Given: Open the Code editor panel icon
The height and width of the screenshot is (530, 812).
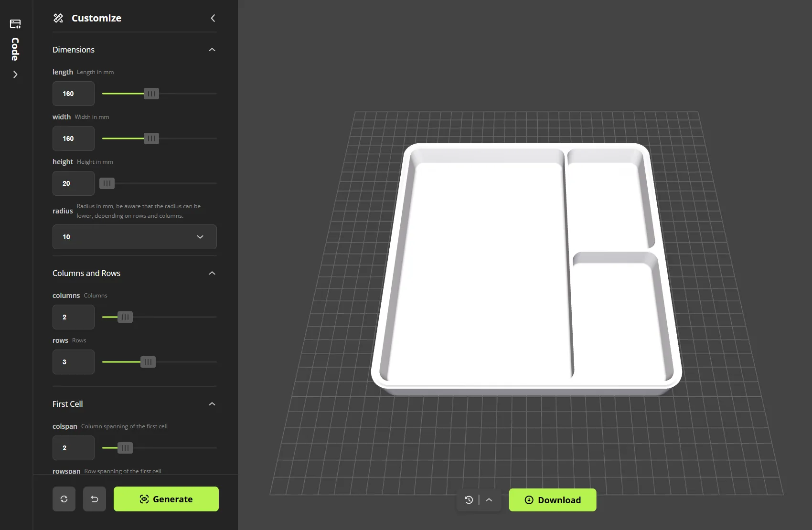Looking at the screenshot, I should click(15, 24).
